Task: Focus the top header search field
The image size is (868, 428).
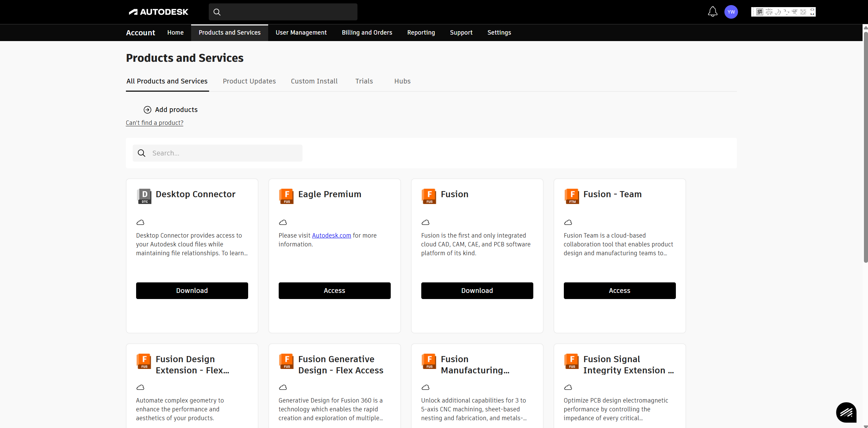Action: click(283, 12)
